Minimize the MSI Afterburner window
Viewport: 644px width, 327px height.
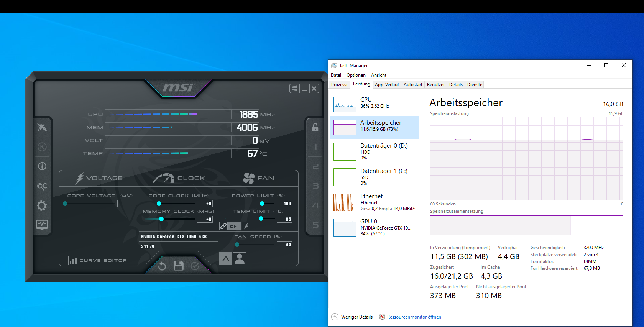pyautogui.click(x=304, y=89)
